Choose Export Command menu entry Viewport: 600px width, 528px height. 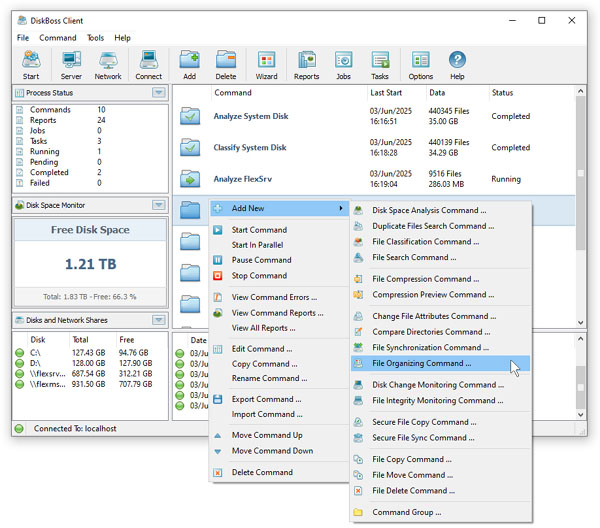(x=279, y=399)
